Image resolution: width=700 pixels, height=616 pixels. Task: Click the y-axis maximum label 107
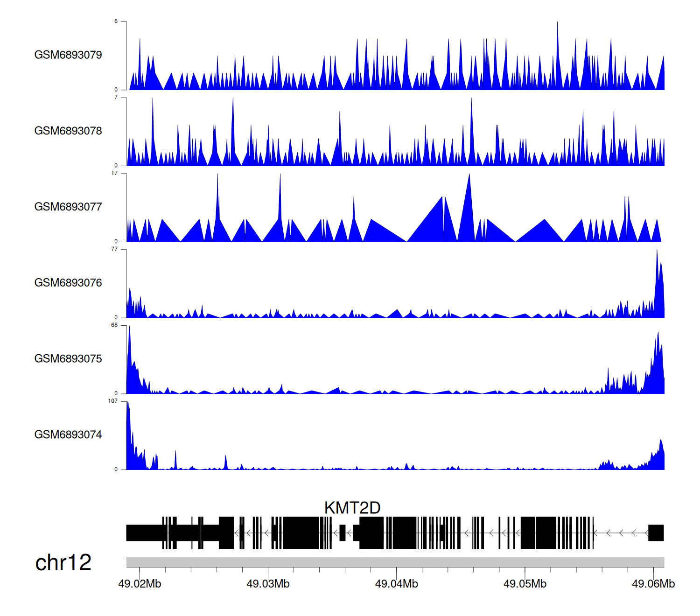pos(112,401)
